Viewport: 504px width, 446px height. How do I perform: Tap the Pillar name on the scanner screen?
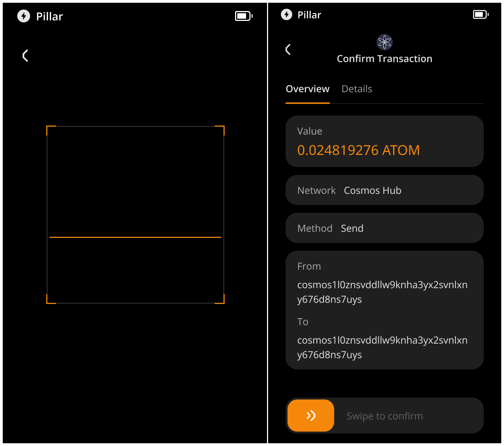50,17
